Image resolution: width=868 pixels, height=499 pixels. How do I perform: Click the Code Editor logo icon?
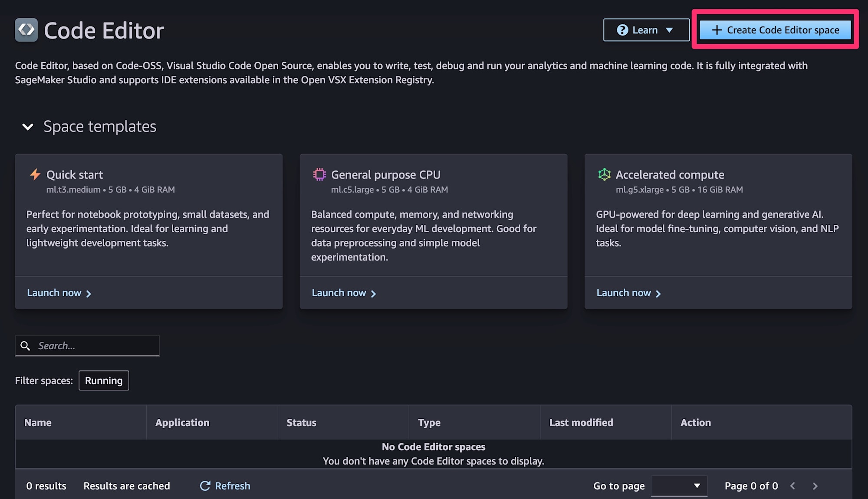click(x=26, y=30)
